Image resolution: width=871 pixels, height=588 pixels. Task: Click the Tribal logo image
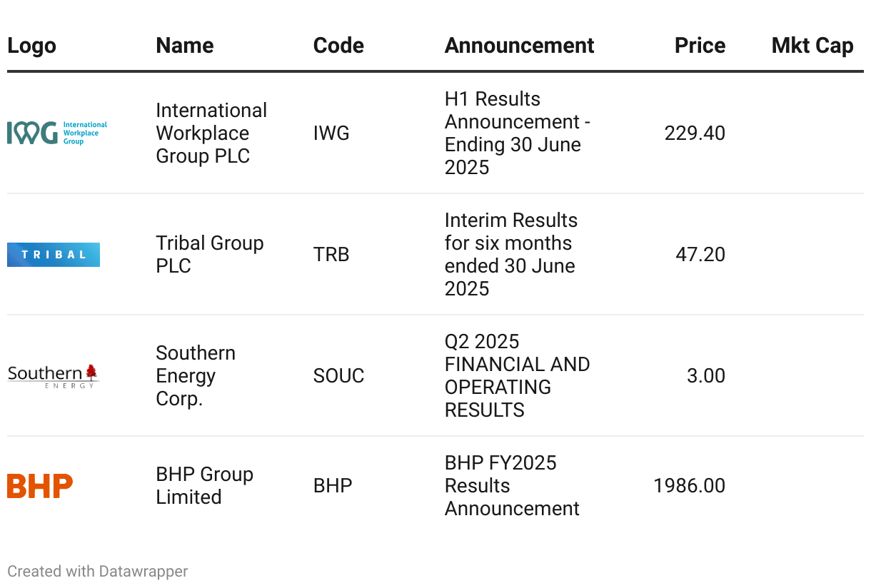pos(54,255)
